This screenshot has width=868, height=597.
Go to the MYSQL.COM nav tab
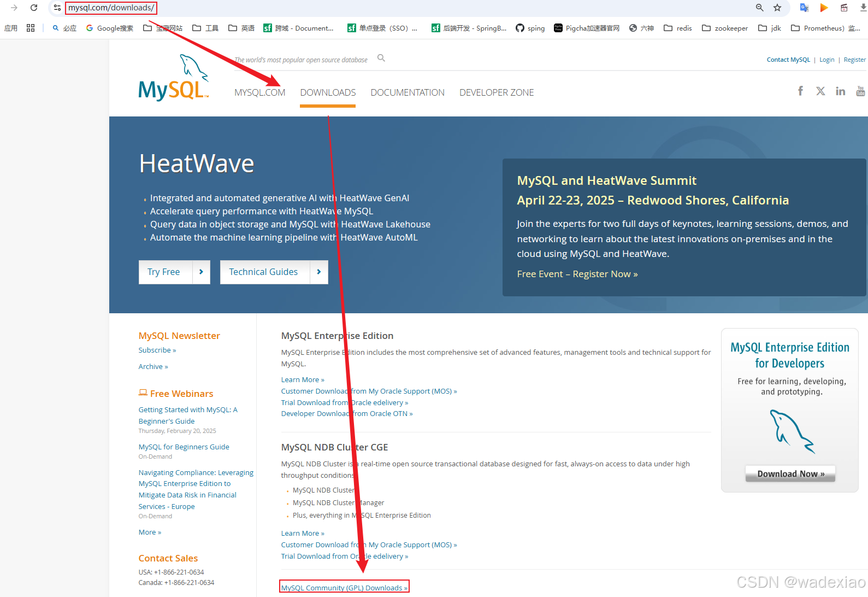point(259,92)
